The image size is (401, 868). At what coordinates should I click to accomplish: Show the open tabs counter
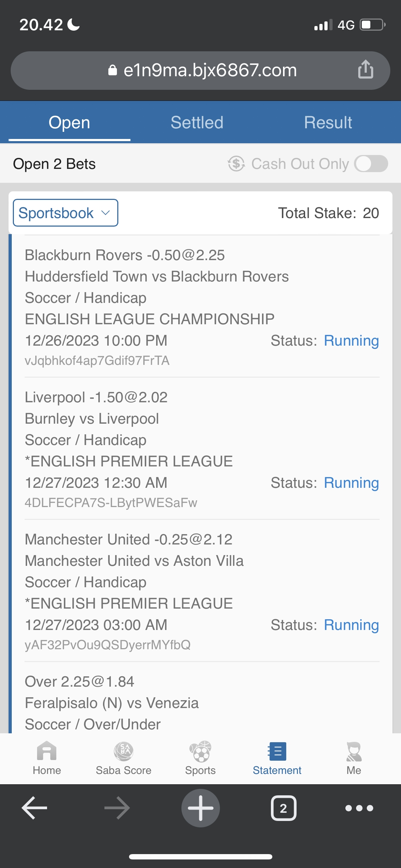click(283, 808)
